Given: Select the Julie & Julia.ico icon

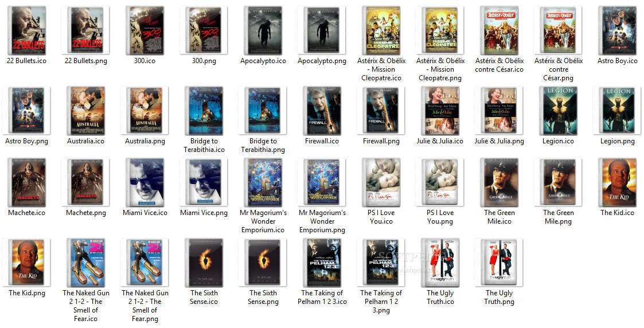Looking at the screenshot, I should (x=440, y=111).
